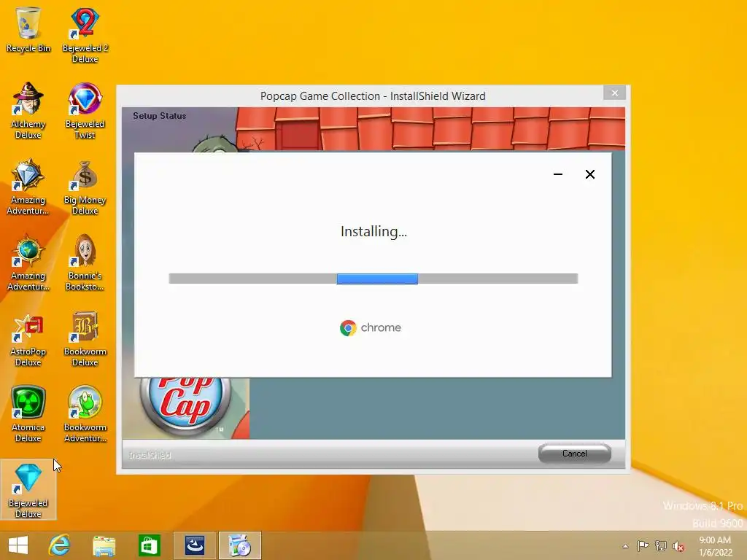Click the Big Money Deluxe shortcut
The height and width of the screenshot is (560, 747).
click(x=85, y=187)
